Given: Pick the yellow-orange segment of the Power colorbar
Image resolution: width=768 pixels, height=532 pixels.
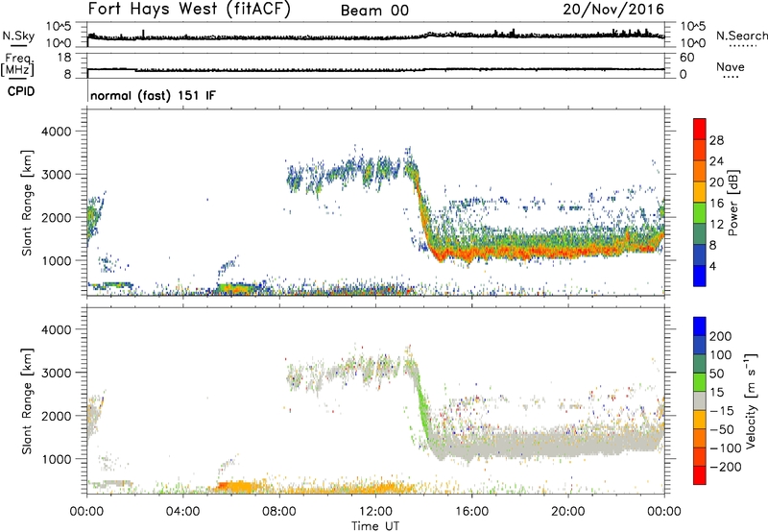Looking at the screenshot, I should tap(700, 191).
